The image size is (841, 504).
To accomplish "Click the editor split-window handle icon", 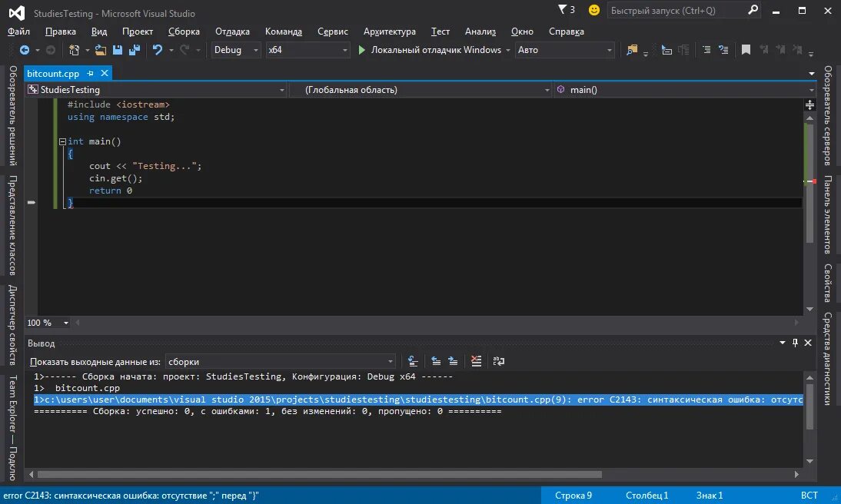I will pyautogui.click(x=810, y=104).
